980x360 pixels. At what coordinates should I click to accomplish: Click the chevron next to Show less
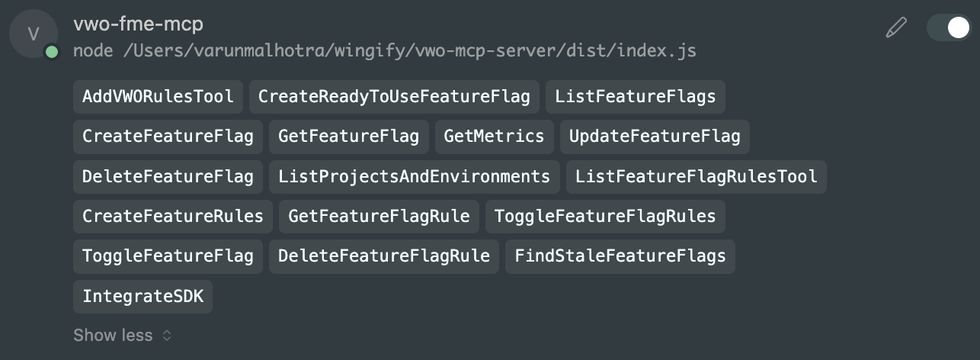click(x=167, y=336)
